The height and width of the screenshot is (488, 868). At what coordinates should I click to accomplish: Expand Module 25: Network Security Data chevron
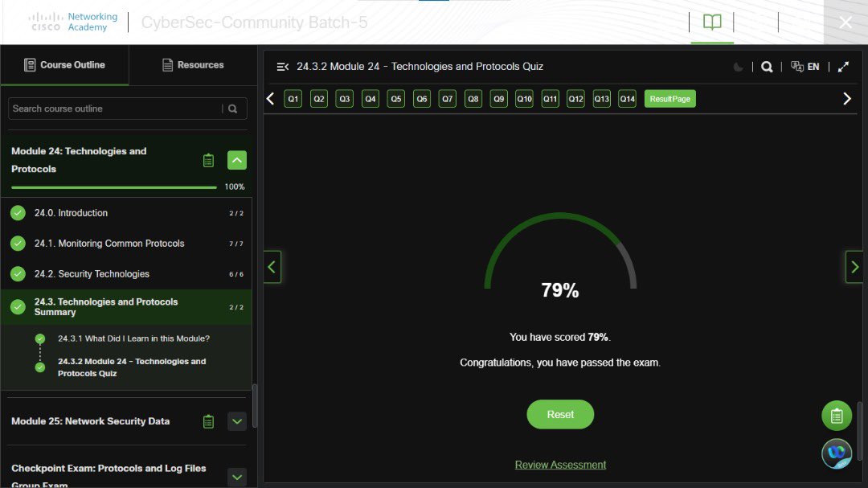[x=237, y=421]
